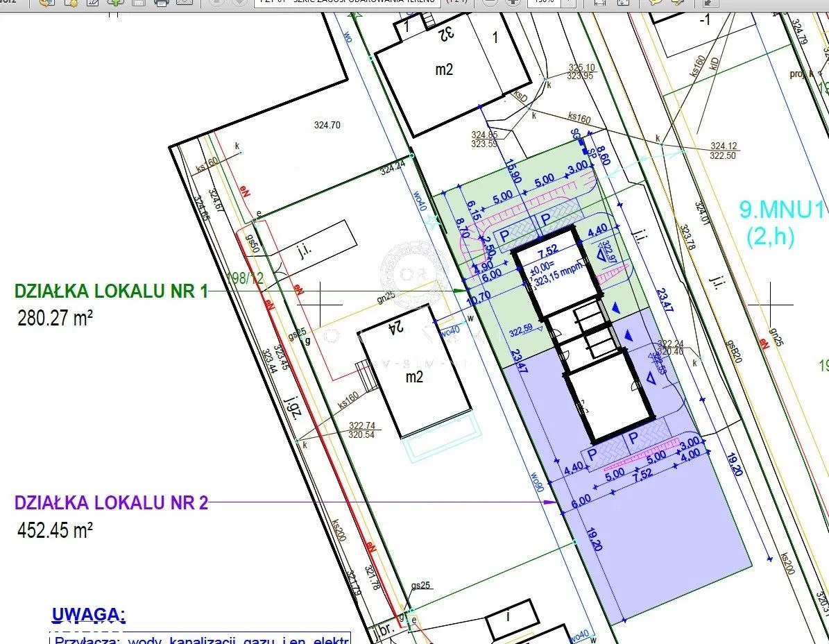829x644 pixels.
Task: Print the document using the printer icon
Action: (162, 2)
